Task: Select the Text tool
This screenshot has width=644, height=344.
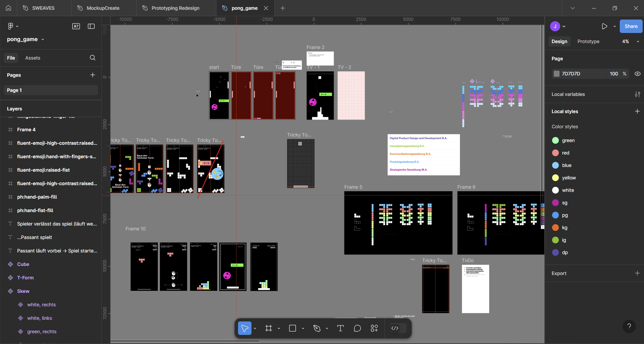Action: [x=340, y=328]
